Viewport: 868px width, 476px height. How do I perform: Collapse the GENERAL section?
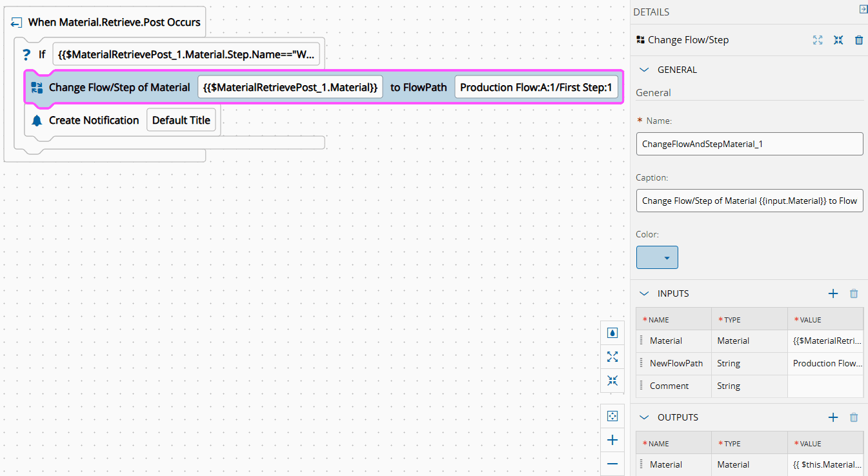[643, 70]
